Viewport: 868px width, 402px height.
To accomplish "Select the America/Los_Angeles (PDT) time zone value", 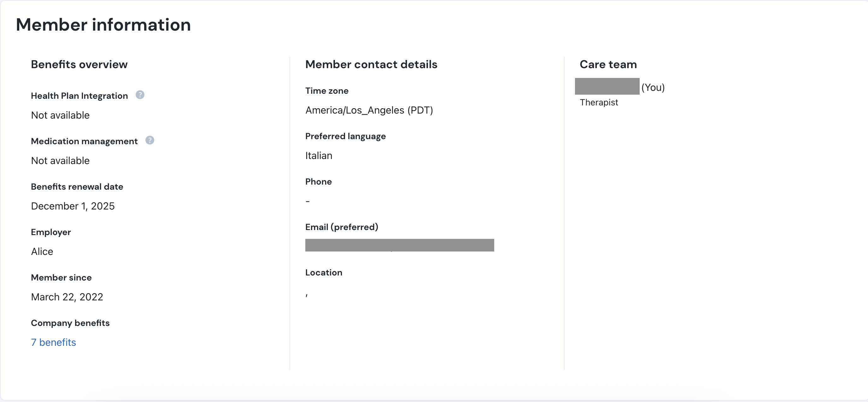I will 369,110.
